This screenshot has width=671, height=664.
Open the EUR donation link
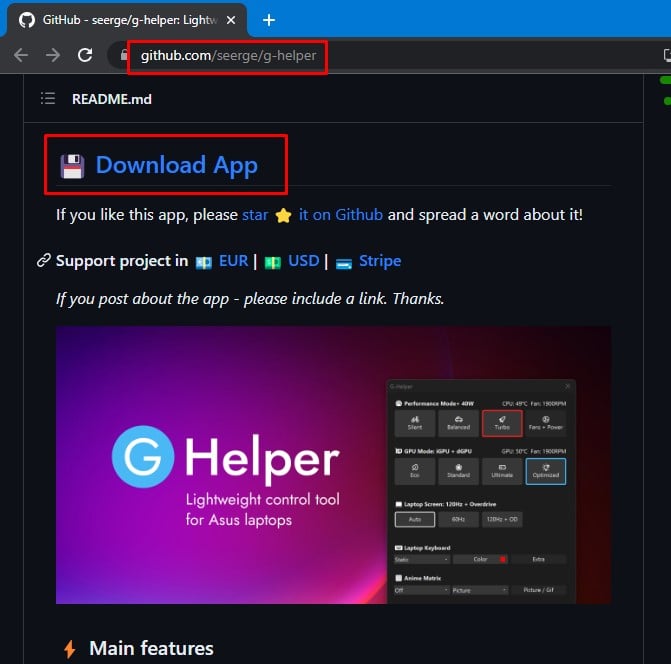pos(233,261)
